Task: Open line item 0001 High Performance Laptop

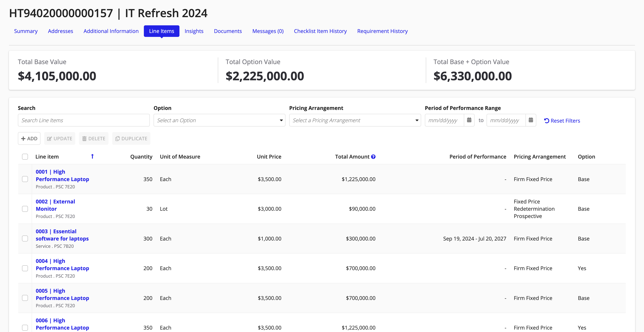Action: click(62, 176)
